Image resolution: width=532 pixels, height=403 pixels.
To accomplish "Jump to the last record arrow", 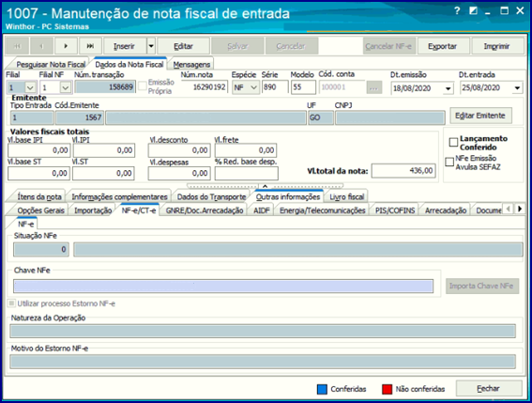I will (90, 46).
